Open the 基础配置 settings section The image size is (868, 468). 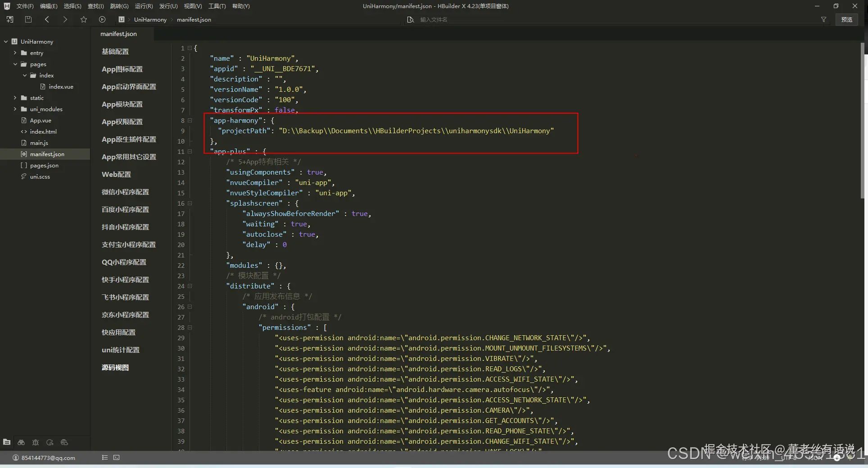pyautogui.click(x=115, y=51)
